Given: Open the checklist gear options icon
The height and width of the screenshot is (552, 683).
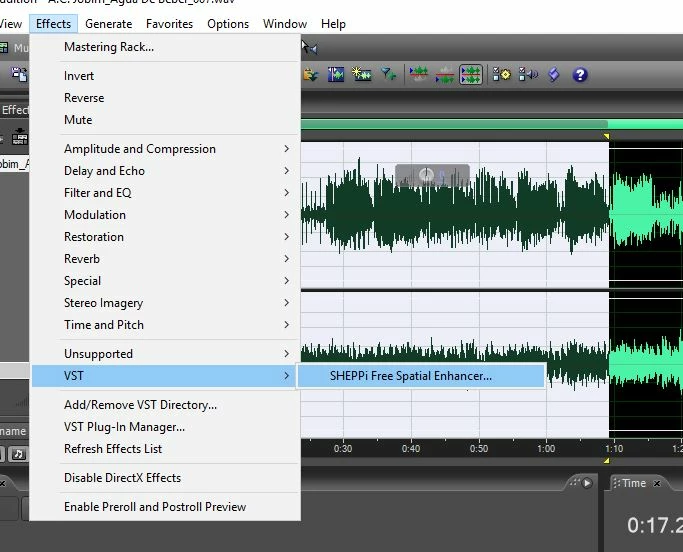Looking at the screenshot, I should [x=501, y=75].
